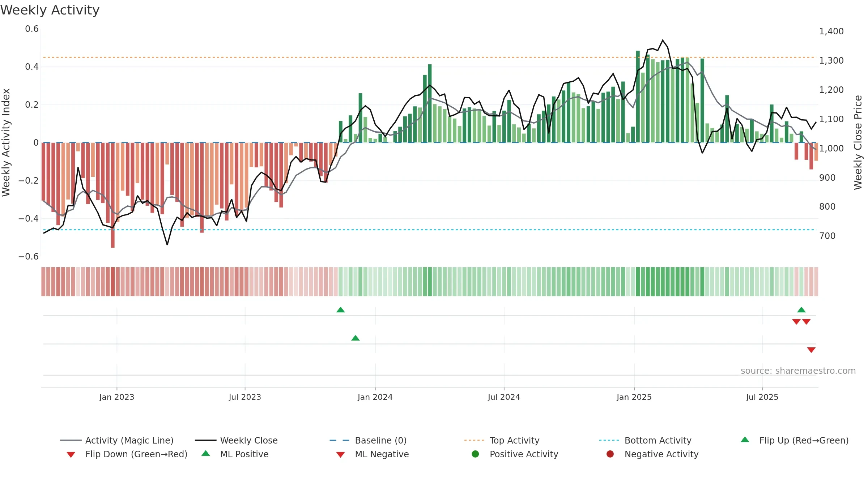Click the Positive Activity green circle icon
The width and height of the screenshot is (868, 488).
tap(475, 454)
